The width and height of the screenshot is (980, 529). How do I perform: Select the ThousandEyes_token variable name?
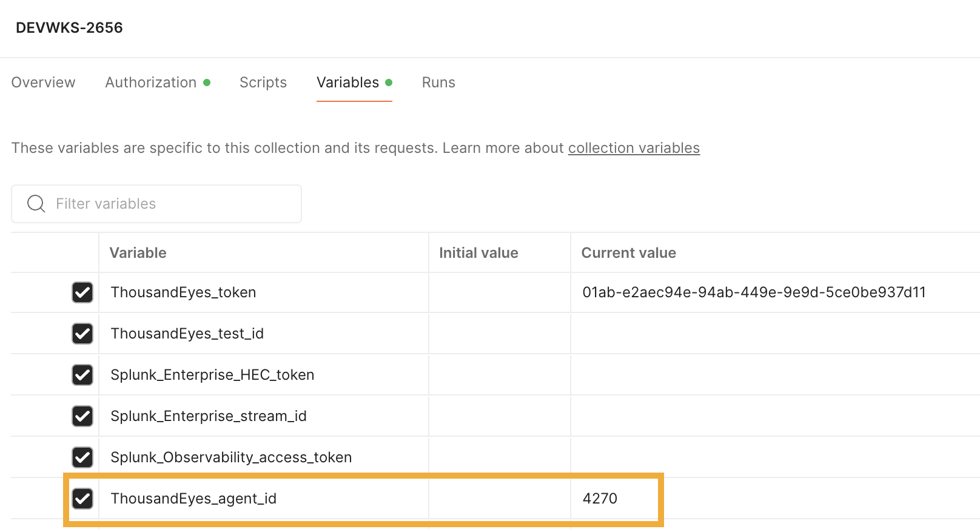coord(183,292)
